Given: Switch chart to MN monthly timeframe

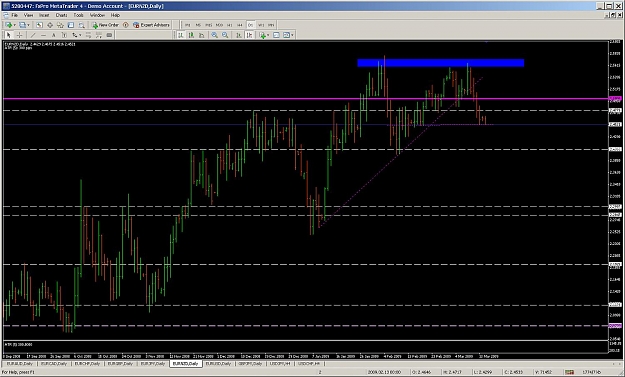Looking at the screenshot, I should click(271, 25).
